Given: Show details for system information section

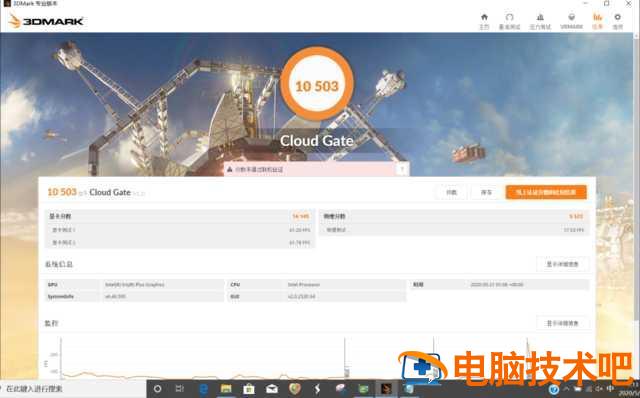Looking at the screenshot, I should coord(562,264).
